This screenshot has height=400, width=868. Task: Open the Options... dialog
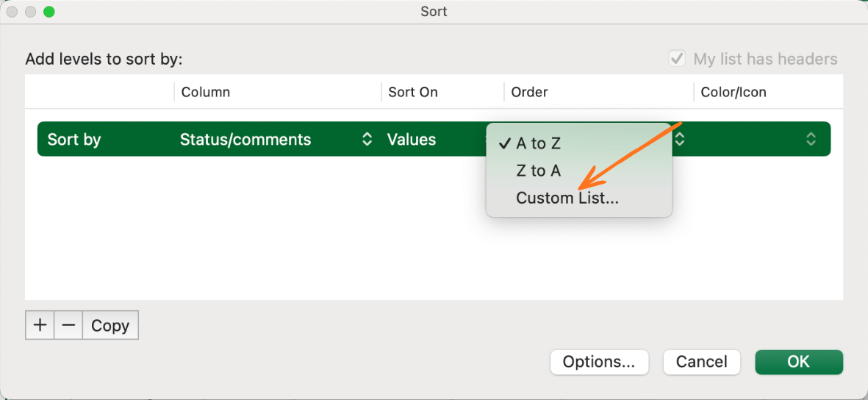pyautogui.click(x=598, y=362)
